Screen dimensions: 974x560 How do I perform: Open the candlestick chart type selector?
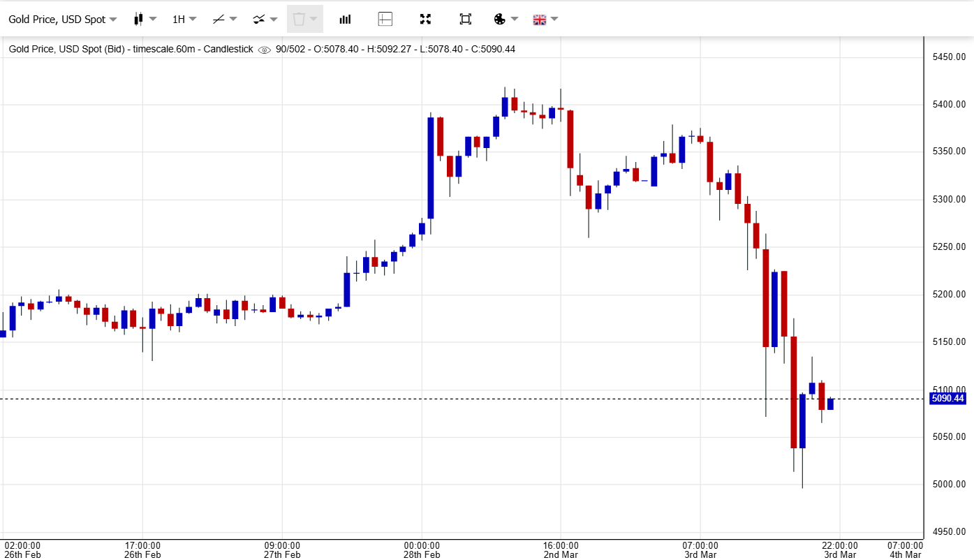tap(145, 20)
